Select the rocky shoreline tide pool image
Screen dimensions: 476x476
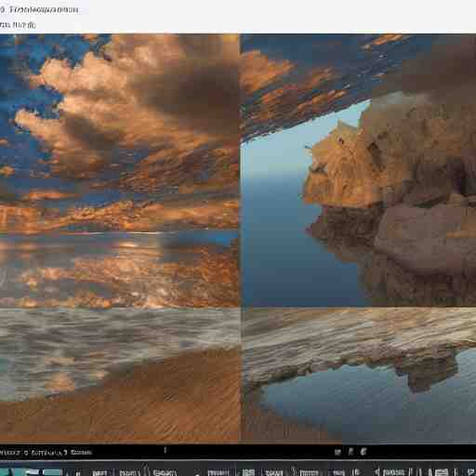[359, 376]
